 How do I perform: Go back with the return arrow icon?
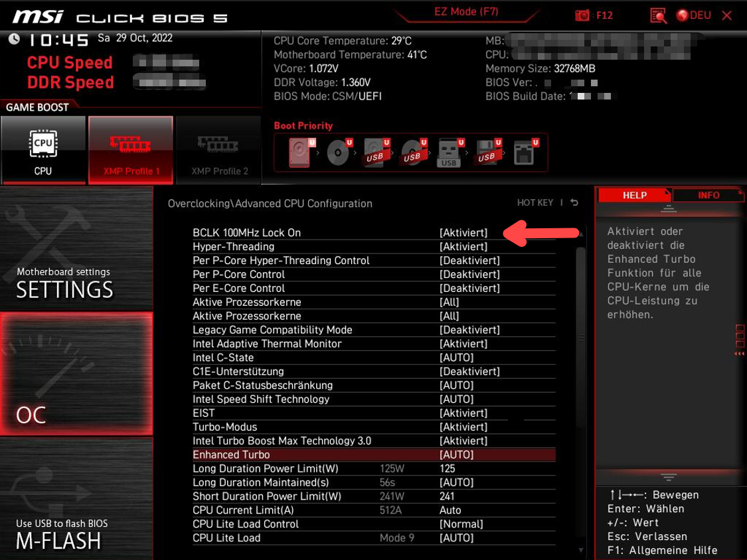pyautogui.click(x=574, y=202)
